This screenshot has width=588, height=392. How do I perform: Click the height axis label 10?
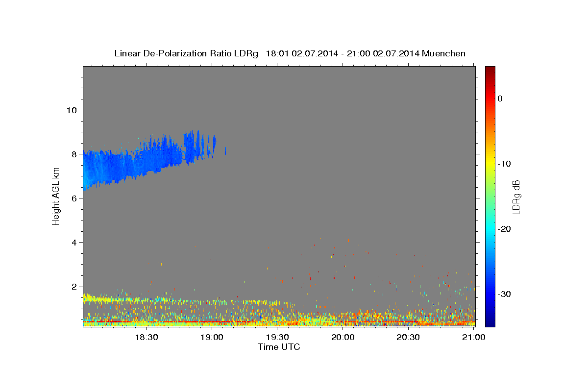(x=71, y=110)
